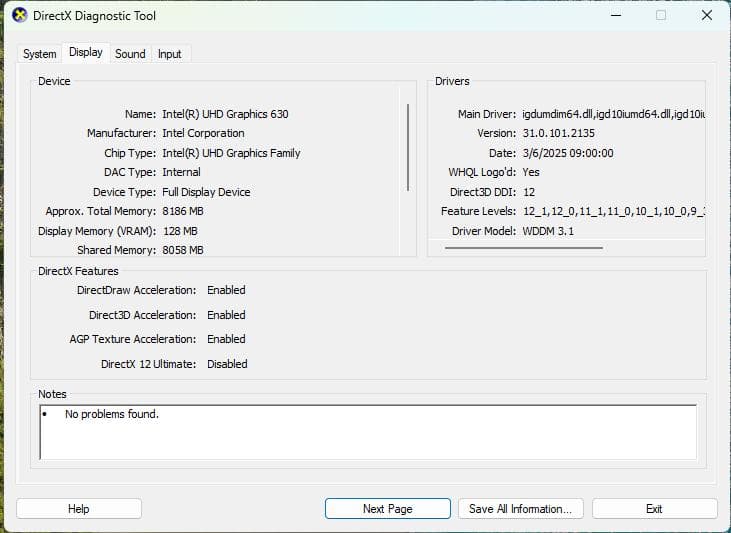Exit the DirectX Diagnostic Tool

(x=654, y=509)
